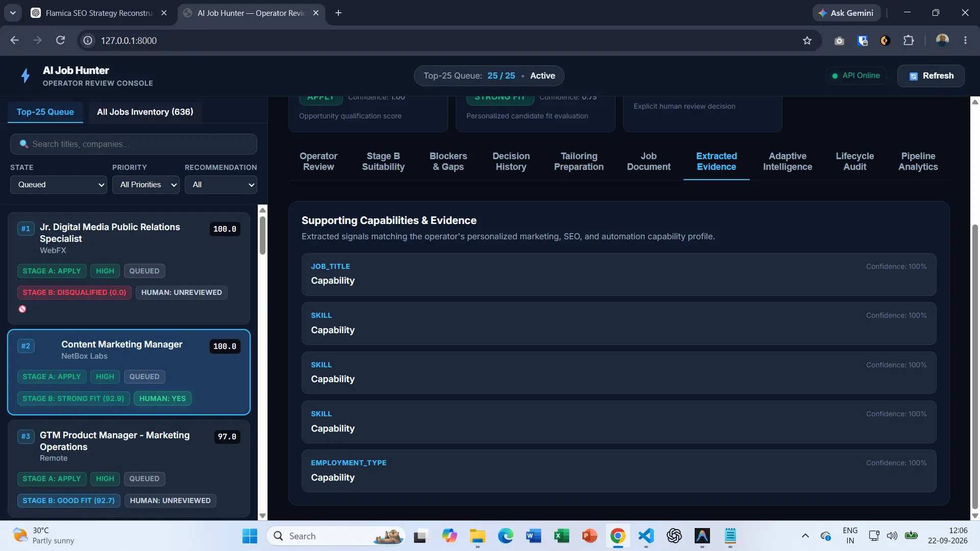Screen dimensions: 980x551
Task: Open the Recommendation dropdown showing All
Action: [221, 185]
